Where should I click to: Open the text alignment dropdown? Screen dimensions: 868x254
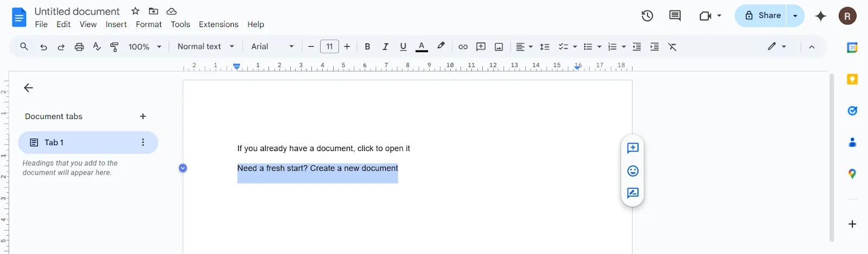524,47
